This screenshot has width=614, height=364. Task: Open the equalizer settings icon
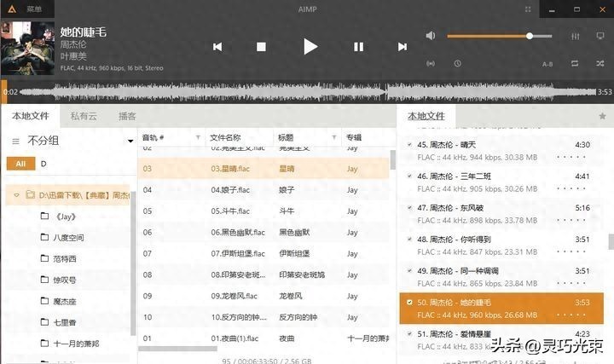click(576, 36)
